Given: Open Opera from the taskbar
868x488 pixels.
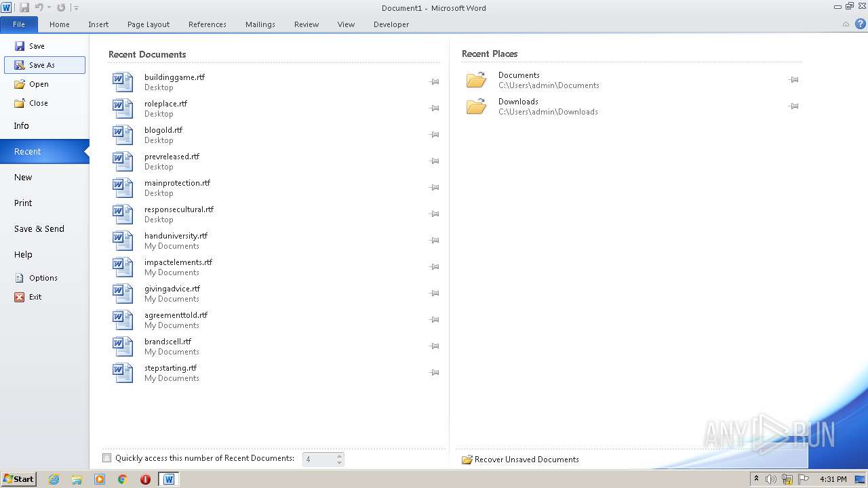Looking at the screenshot, I should 145,479.
